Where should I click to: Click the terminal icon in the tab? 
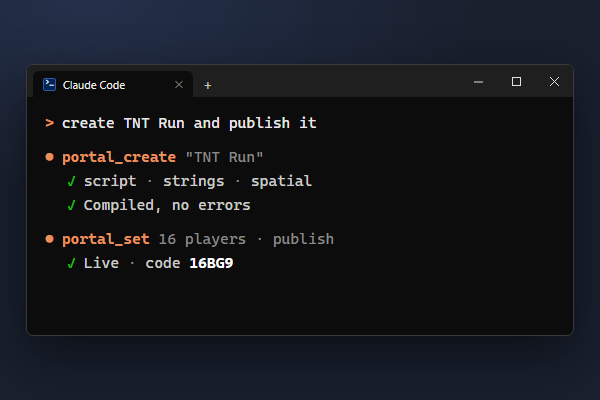point(50,85)
